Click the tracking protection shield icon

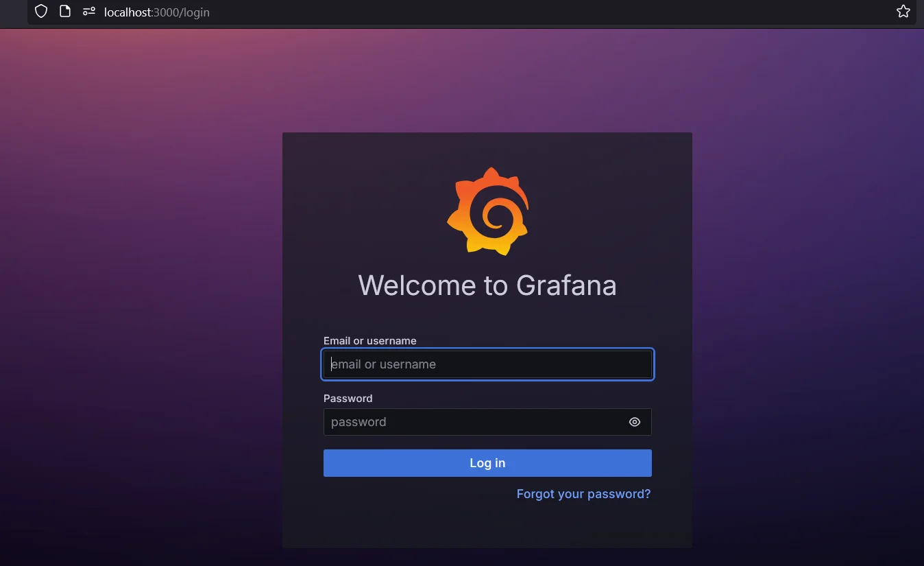coord(41,11)
